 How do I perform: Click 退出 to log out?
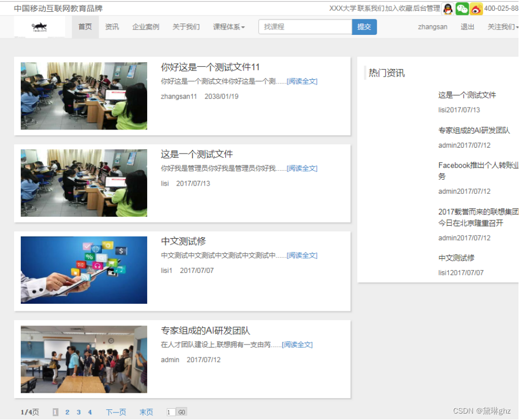pyautogui.click(x=467, y=26)
